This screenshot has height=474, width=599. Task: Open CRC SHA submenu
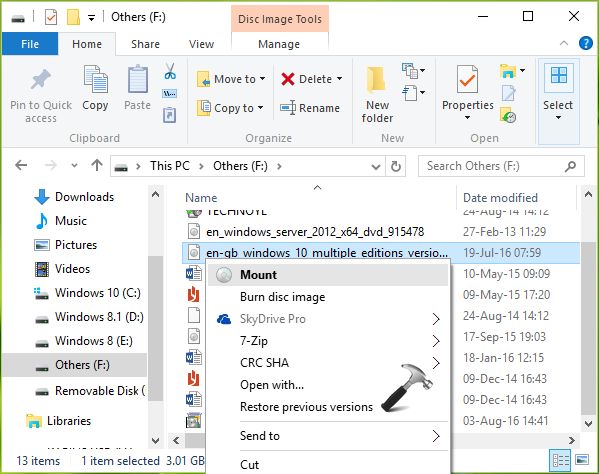(328, 362)
